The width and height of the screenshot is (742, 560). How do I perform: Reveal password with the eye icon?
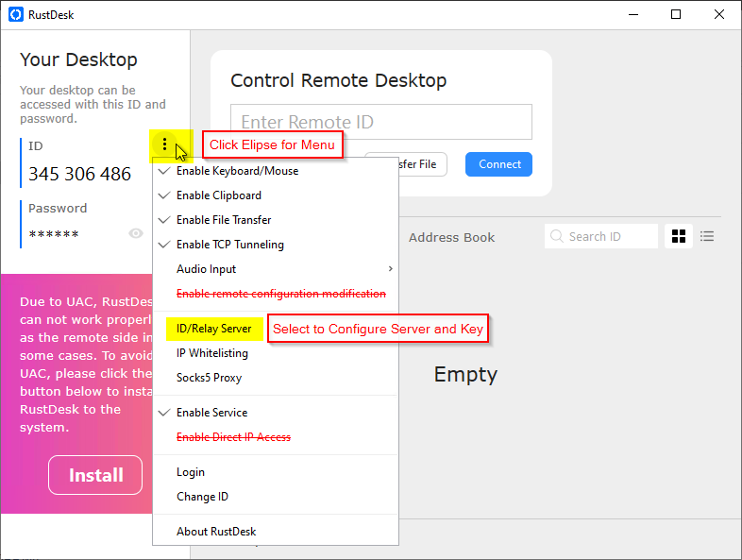(x=136, y=233)
